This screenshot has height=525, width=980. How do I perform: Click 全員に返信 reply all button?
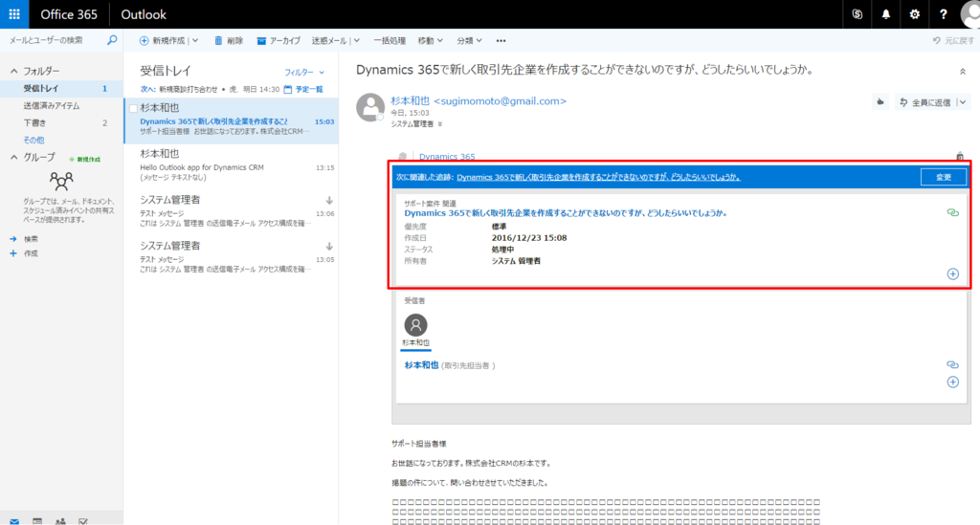[925, 102]
